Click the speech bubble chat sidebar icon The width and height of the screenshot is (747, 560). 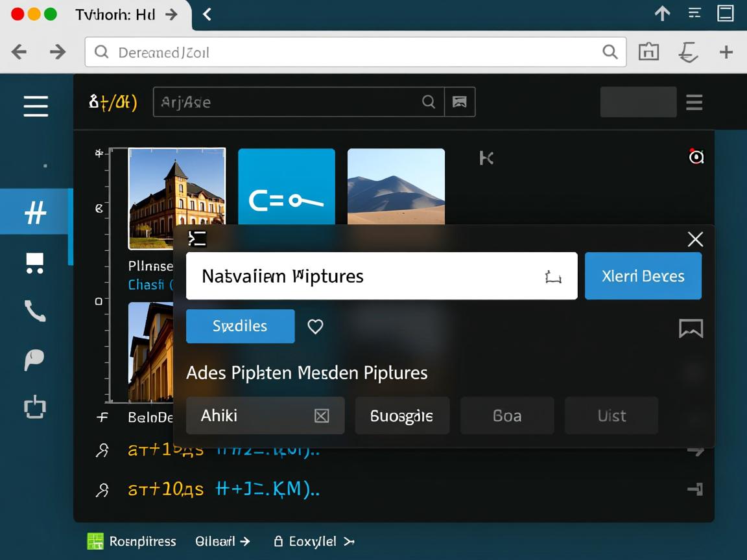[34, 359]
